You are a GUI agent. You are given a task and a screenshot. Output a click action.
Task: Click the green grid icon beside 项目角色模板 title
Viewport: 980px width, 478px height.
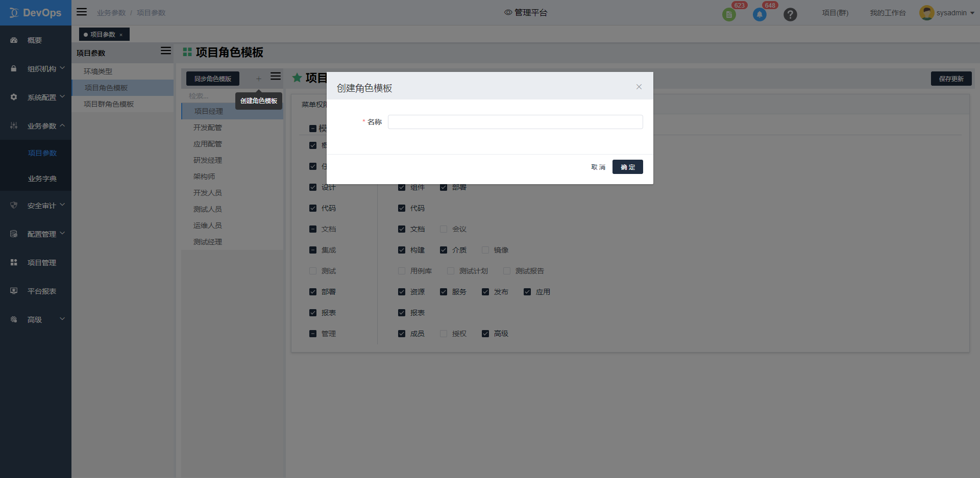click(x=187, y=52)
